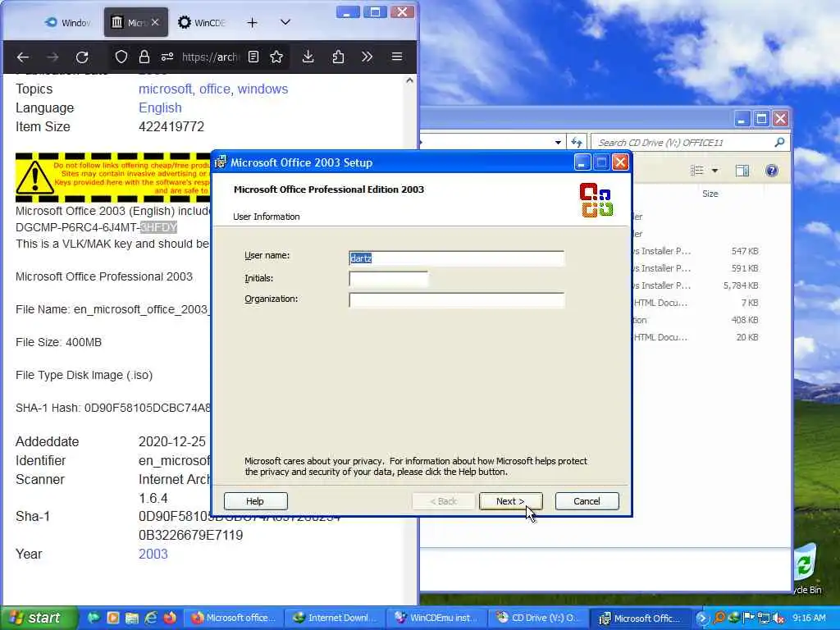Expand hidden system tray icons arrow
Image resolution: width=840 pixels, height=630 pixels.
pos(702,619)
